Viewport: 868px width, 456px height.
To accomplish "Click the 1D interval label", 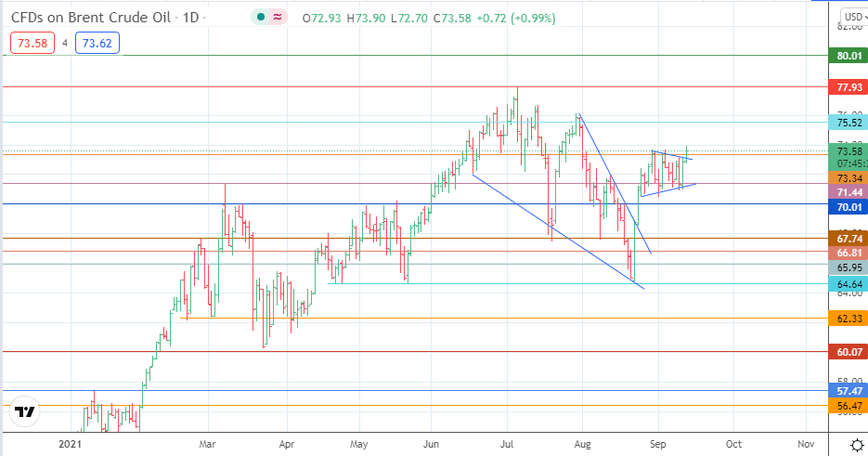I will (190, 18).
